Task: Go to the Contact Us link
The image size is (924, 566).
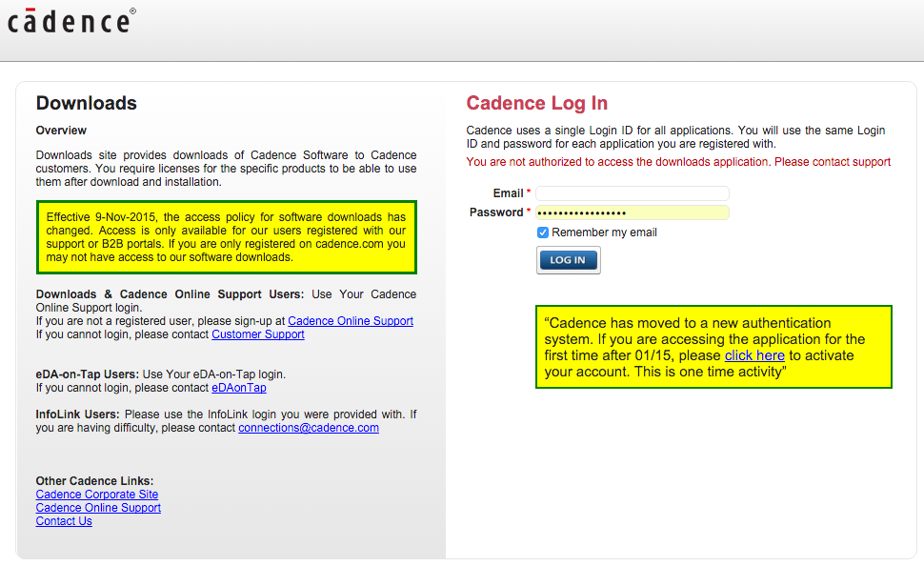Action: click(x=64, y=521)
